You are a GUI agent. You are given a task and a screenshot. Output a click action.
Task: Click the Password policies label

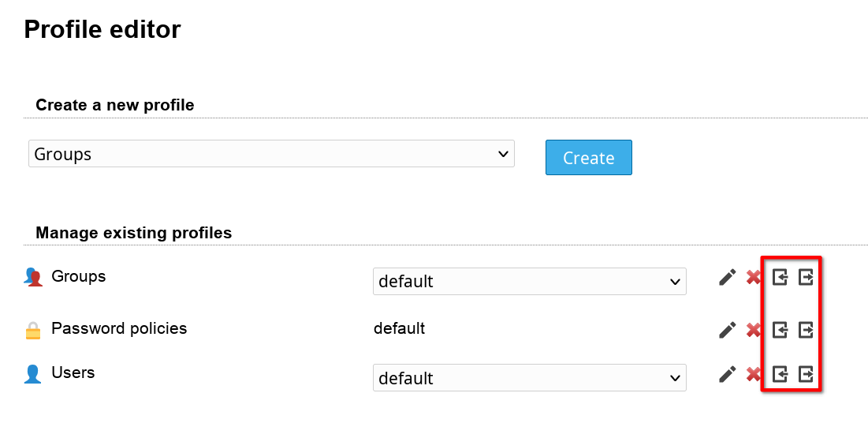point(119,328)
